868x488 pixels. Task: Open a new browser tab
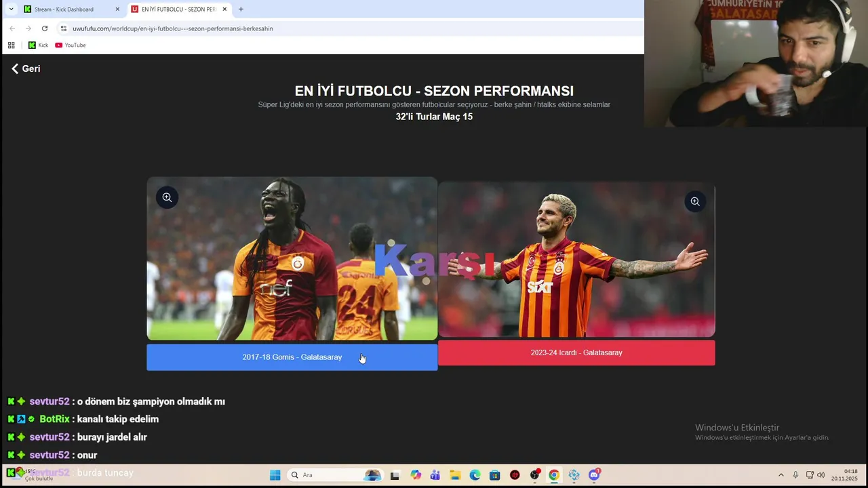tap(241, 9)
